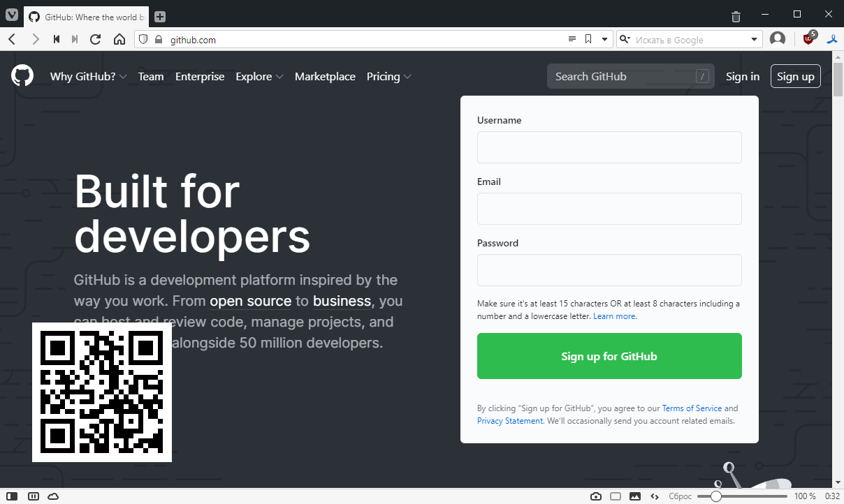Open the tracker blocker shield icon
The height and width of the screenshot is (504, 844).
click(x=143, y=40)
